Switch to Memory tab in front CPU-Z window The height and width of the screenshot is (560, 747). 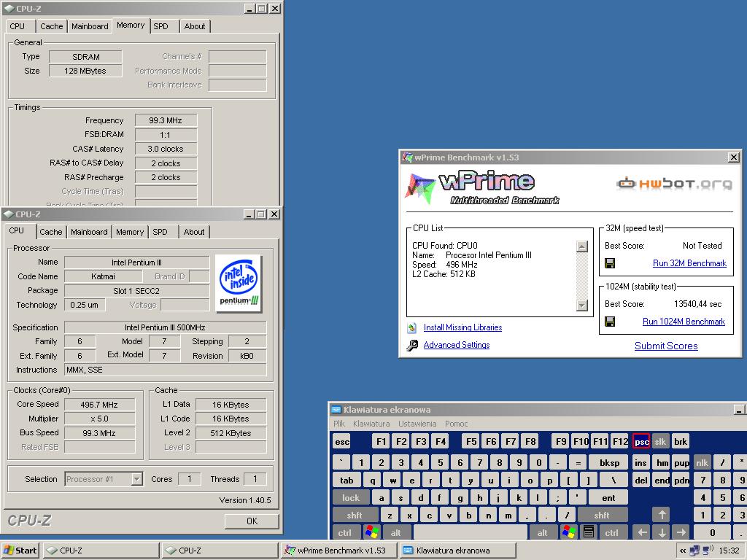point(130,232)
